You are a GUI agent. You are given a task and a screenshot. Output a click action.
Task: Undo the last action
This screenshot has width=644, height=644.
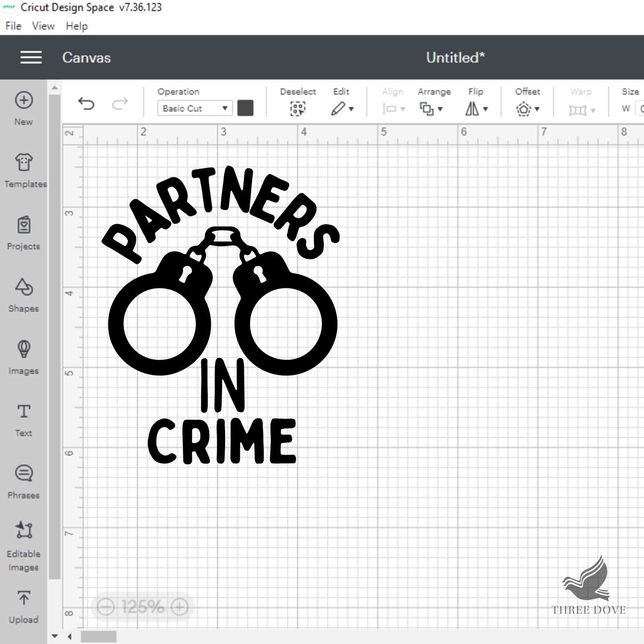(86, 104)
